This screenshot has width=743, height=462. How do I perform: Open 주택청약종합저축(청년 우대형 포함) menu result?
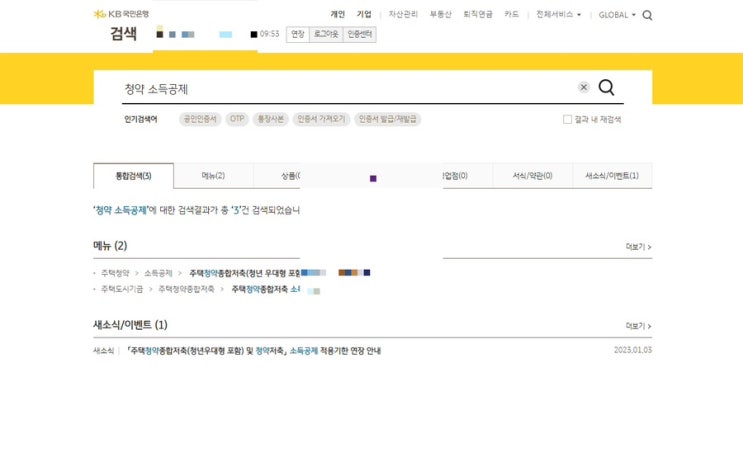pyautogui.click(x=245, y=273)
